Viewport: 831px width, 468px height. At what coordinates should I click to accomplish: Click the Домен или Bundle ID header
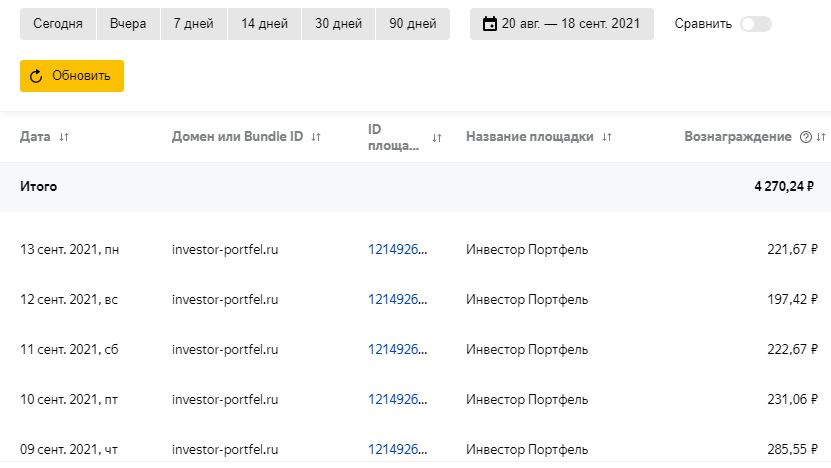coord(237,137)
